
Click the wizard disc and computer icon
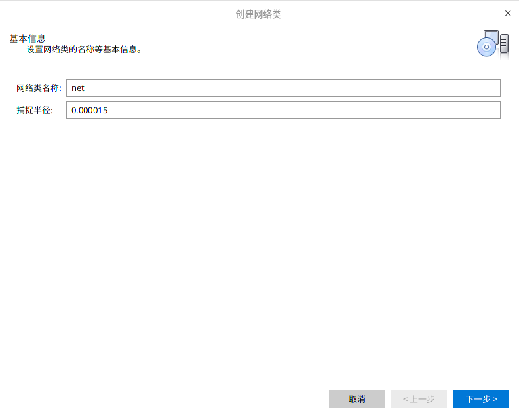[493, 44]
